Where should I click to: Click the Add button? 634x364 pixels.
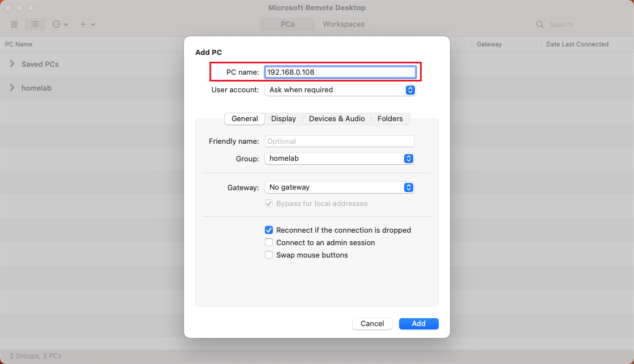[418, 324]
